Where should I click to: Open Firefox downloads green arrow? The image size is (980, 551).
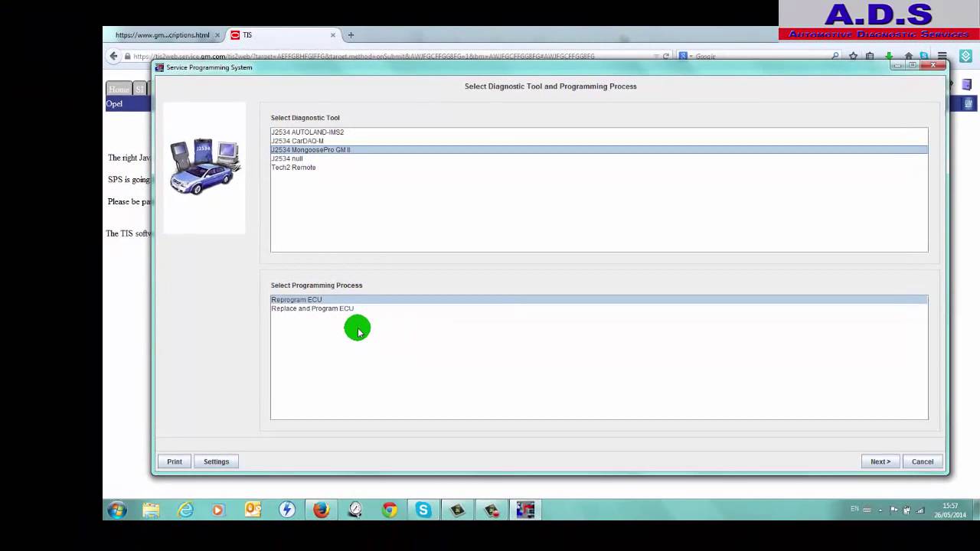[889, 56]
